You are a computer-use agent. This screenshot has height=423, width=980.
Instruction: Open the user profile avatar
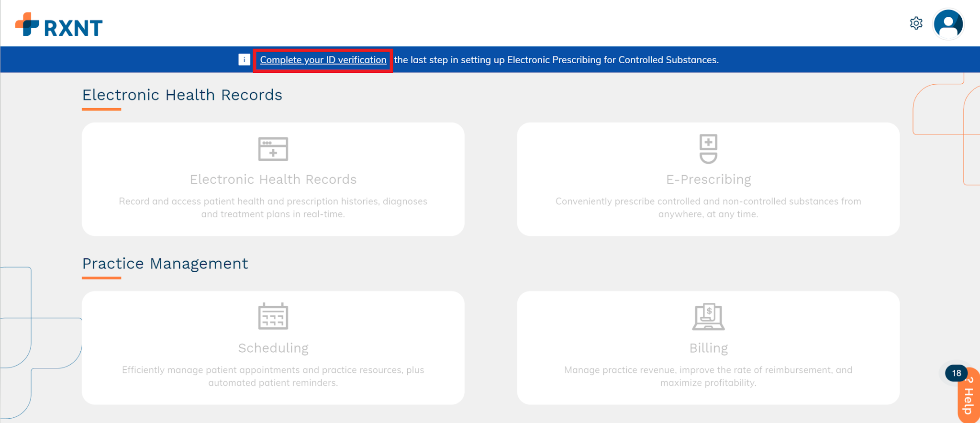pyautogui.click(x=948, y=23)
